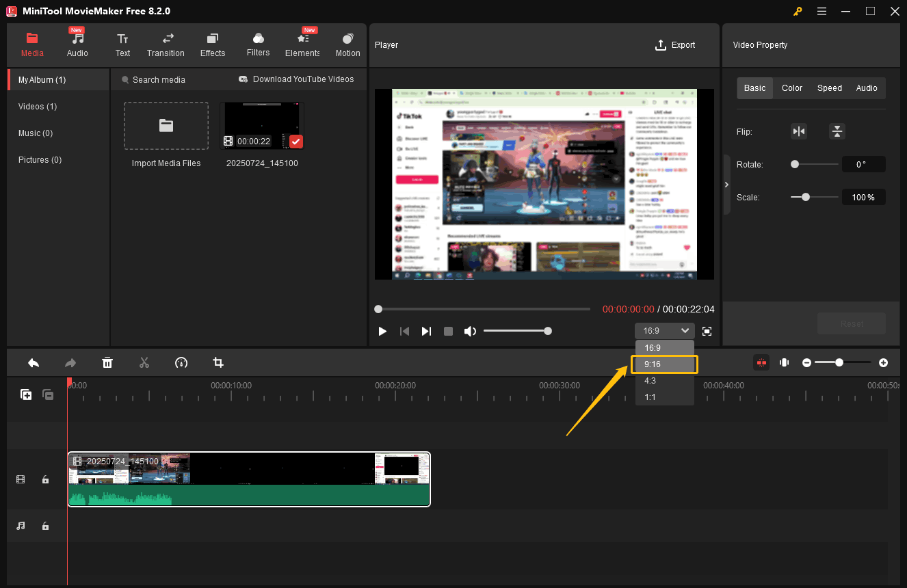The image size is (907, 588).
Task: Collapse the Video Property panel arrow
Action: (x=726, y=185)
